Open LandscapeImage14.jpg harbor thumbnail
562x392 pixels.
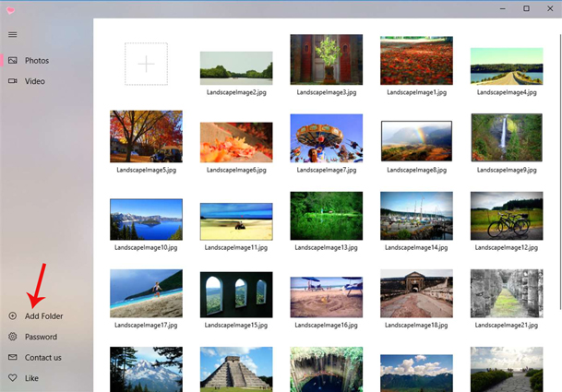pyautogui.click(x=416, y=216)
